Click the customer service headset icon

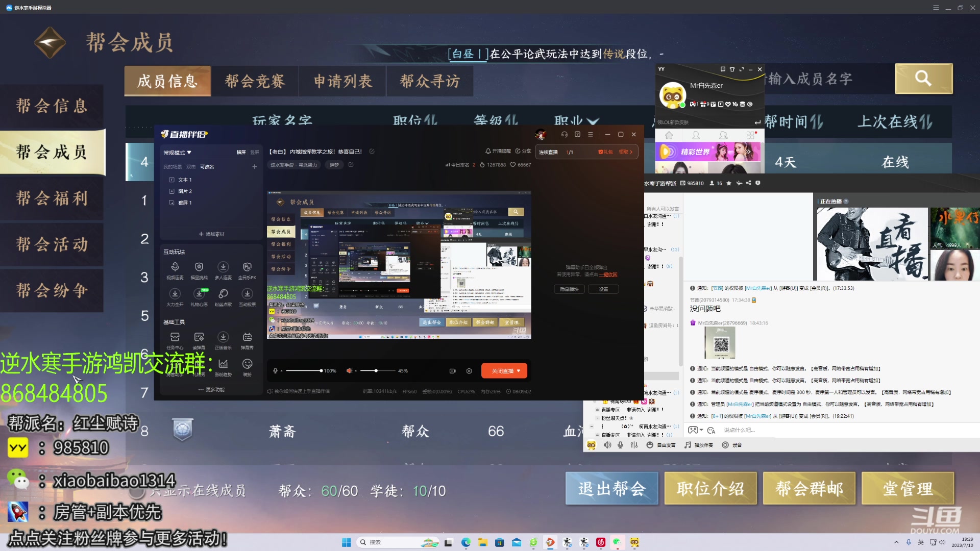(565, 134)
